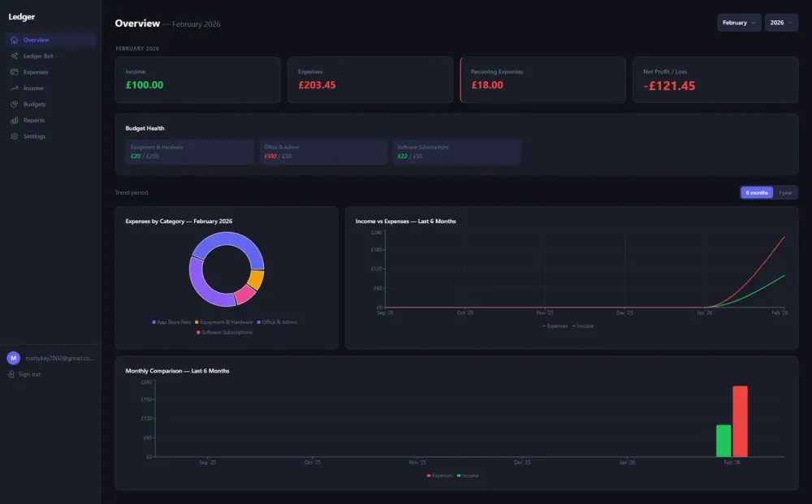Click the Monthly Comparison — Last 6 Months title
The image size is (812, 504).
click(177, 371)
